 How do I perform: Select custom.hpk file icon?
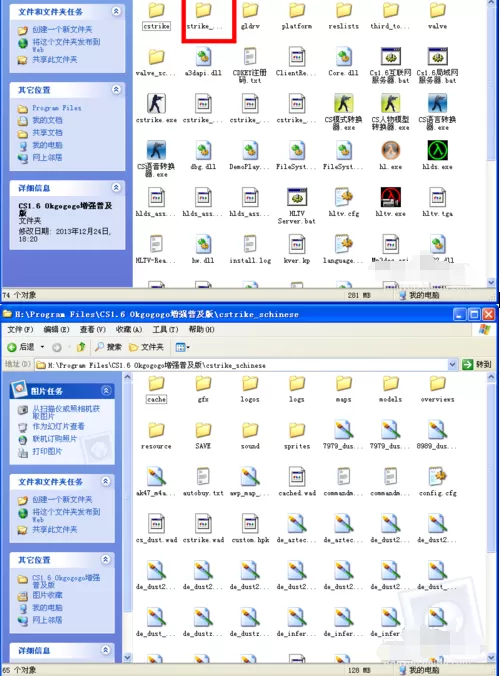(250, 524)
